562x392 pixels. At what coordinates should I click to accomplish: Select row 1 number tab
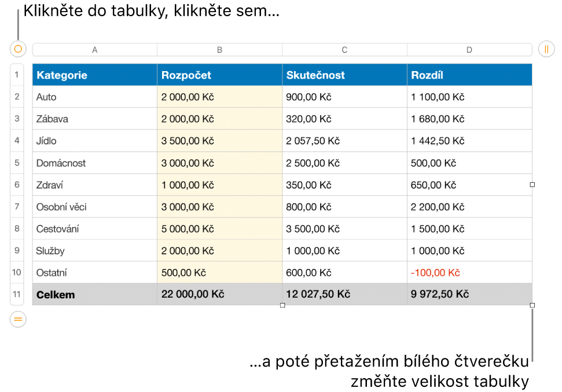(x=17, y=75)
